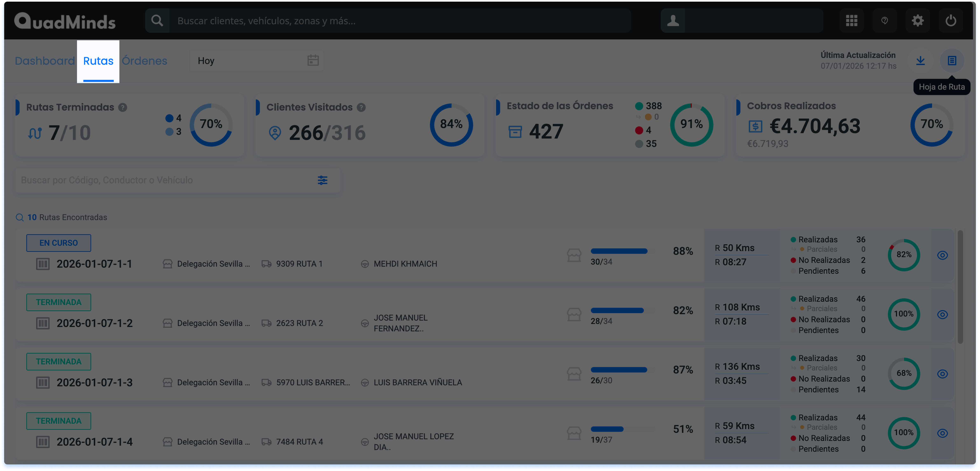980x471 pixels.
Task: Show route 2026-01-07-1-4 via eye icon
Action: [x=942, y=433]
